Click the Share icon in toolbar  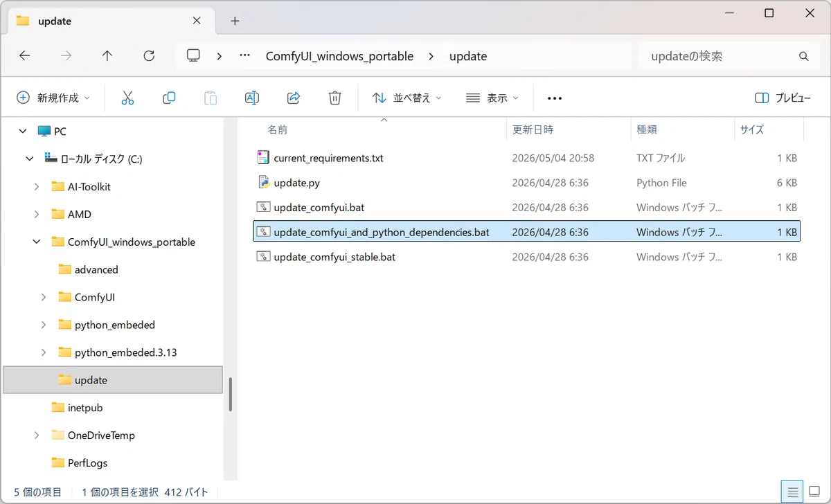coord(294,98)
